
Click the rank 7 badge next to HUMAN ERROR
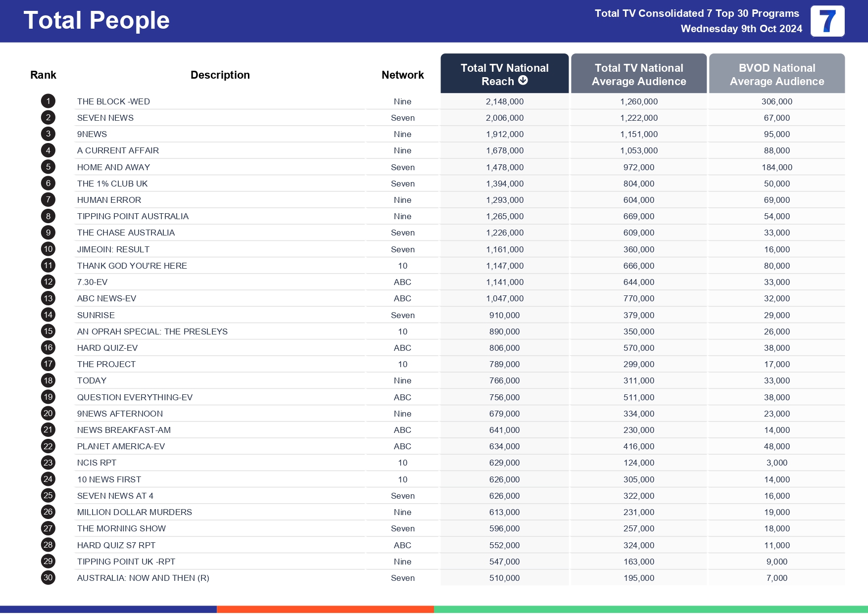[x=48, y=200]
